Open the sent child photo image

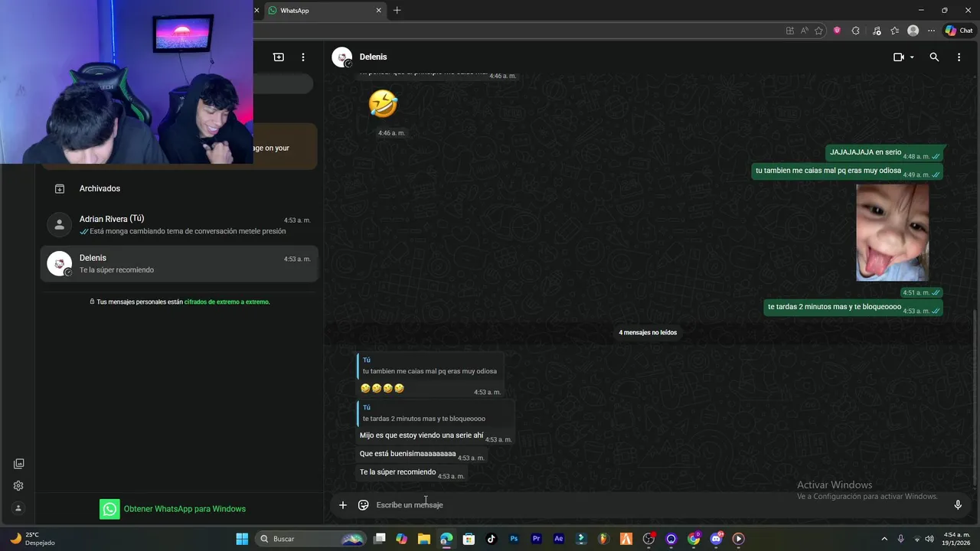[x=892, y=233]
